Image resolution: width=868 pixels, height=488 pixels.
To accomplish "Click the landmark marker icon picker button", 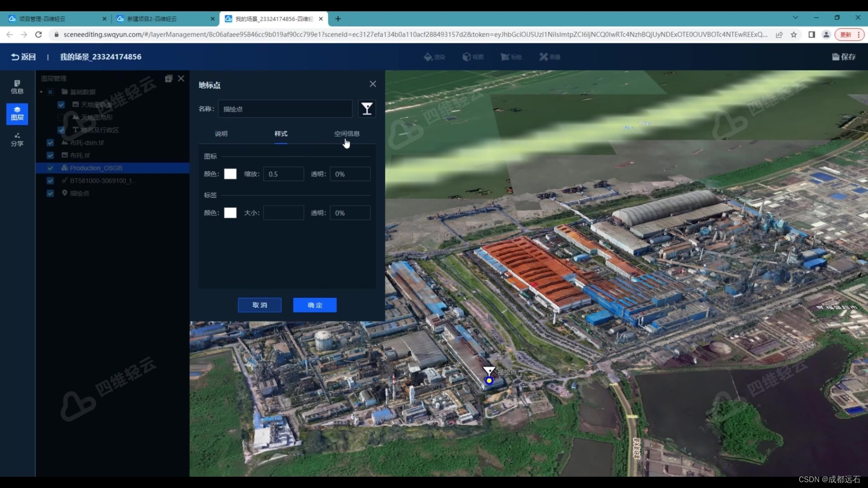I will (x=367, y=109).
